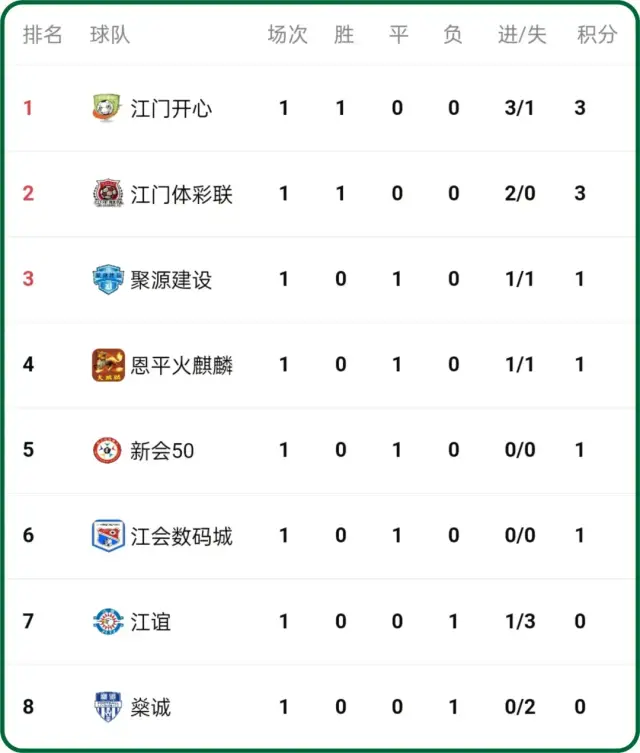
Task: Click the 排名 header label
Action: pyautogui.click(x=43, y=35)
